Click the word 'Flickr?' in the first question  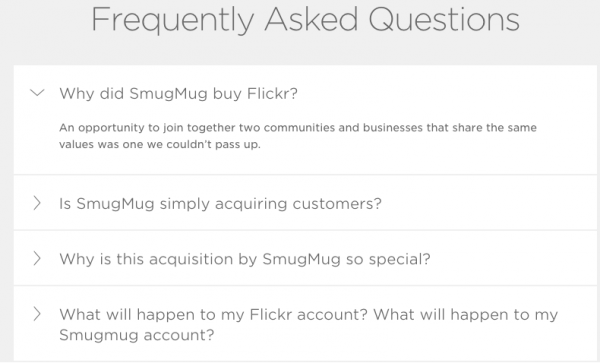pyautogui.click(x=272, y=94)
